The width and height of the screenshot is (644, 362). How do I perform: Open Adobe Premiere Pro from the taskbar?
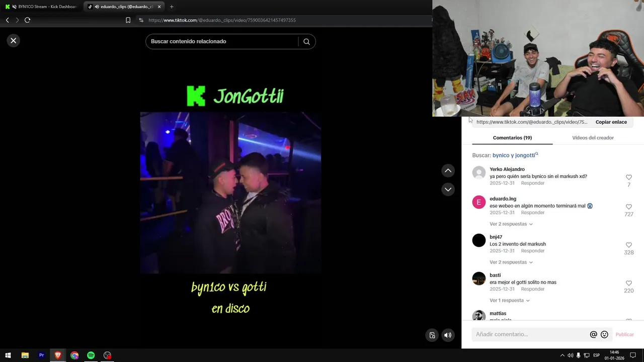point(41,355)
